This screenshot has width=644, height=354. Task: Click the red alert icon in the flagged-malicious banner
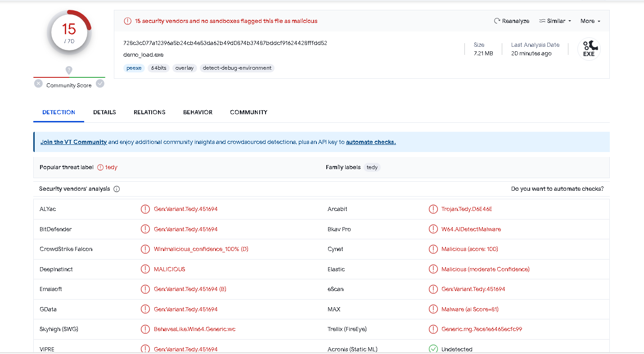point(128,21)
